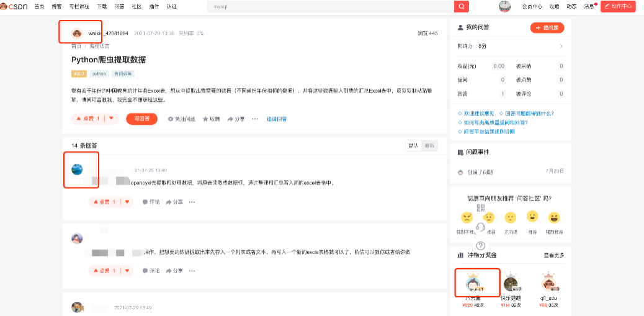Screen dimensions: 644x316
Task: Open 查看更多 in 冲榜分奖金
Action: (x=554, y=255)
